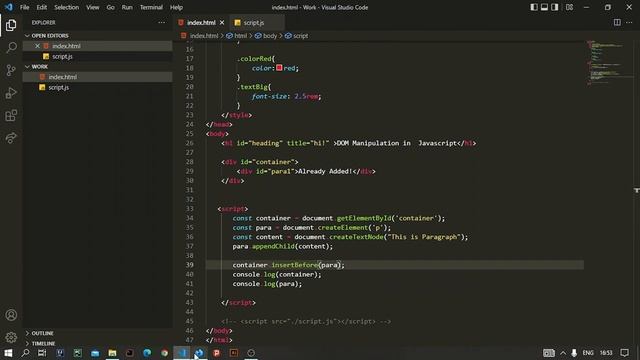The width and height of the screenshot is (640, 360).
Task: Click the 16:53 taskbar clock
Action: [x=606, y=353]
